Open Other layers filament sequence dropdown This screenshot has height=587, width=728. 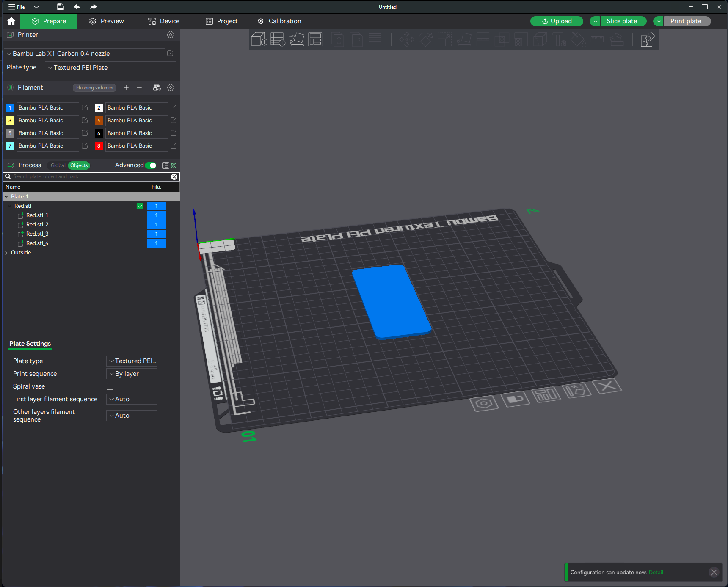pos(132,416)
